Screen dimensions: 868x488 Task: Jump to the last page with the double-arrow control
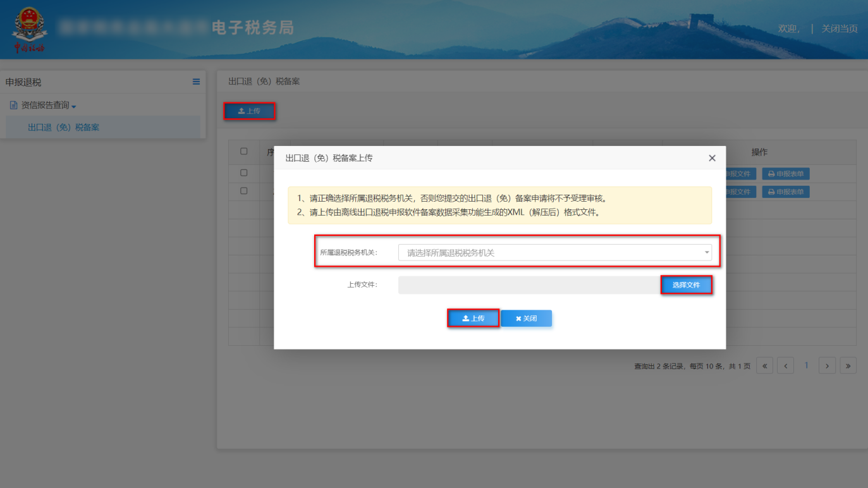[848, 365]
